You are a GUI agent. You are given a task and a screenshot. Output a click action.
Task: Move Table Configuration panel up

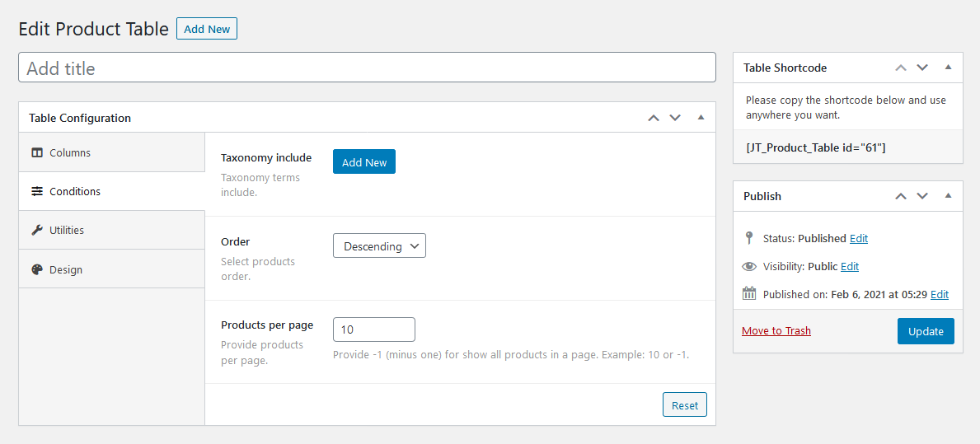pos(653,118)
